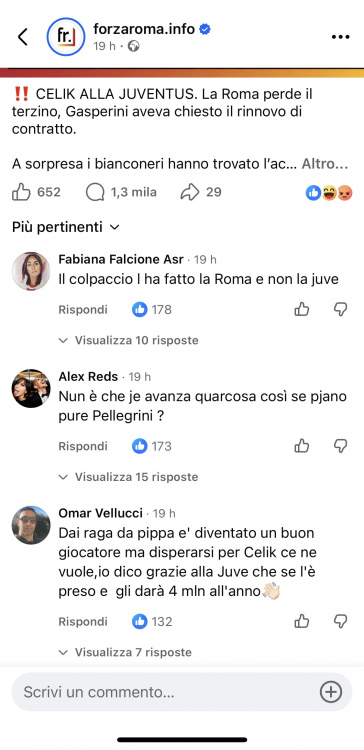
Task: Thumbs-up Fabiana Falcione's comment
Action: point(302,309)
